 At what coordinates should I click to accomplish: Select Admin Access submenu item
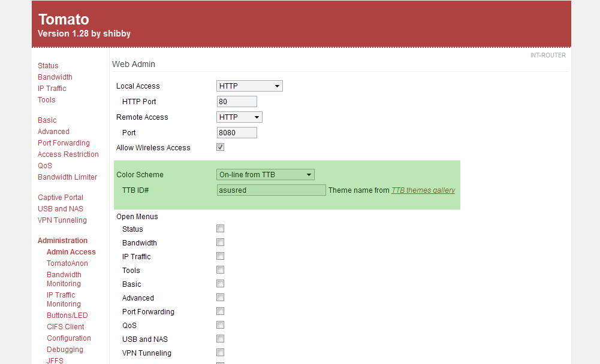point(71,252)
